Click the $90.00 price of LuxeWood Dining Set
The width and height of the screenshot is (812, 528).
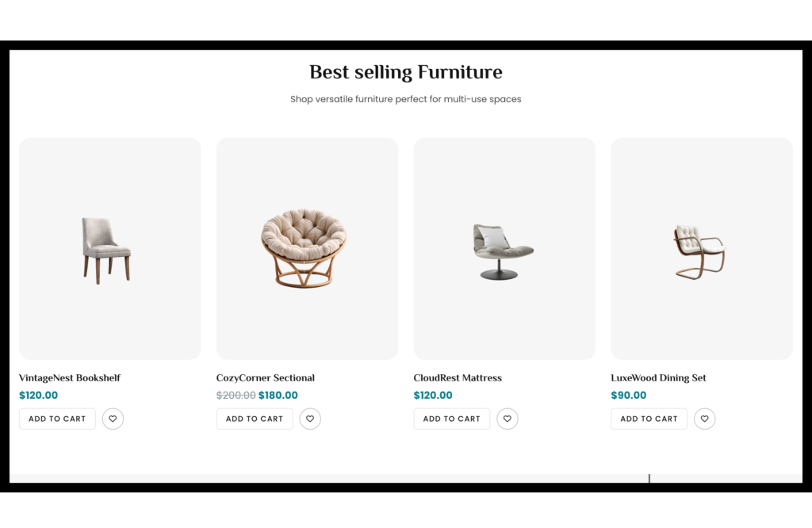coord(628,396)
